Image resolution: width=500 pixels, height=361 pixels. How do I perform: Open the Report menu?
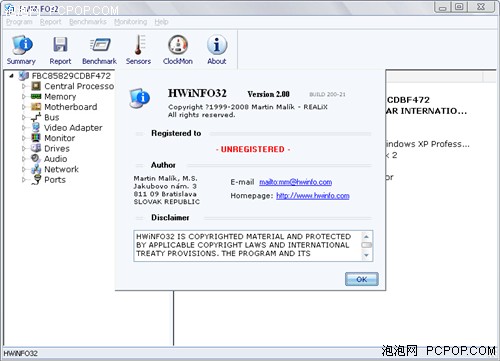[x=51, y=22]
